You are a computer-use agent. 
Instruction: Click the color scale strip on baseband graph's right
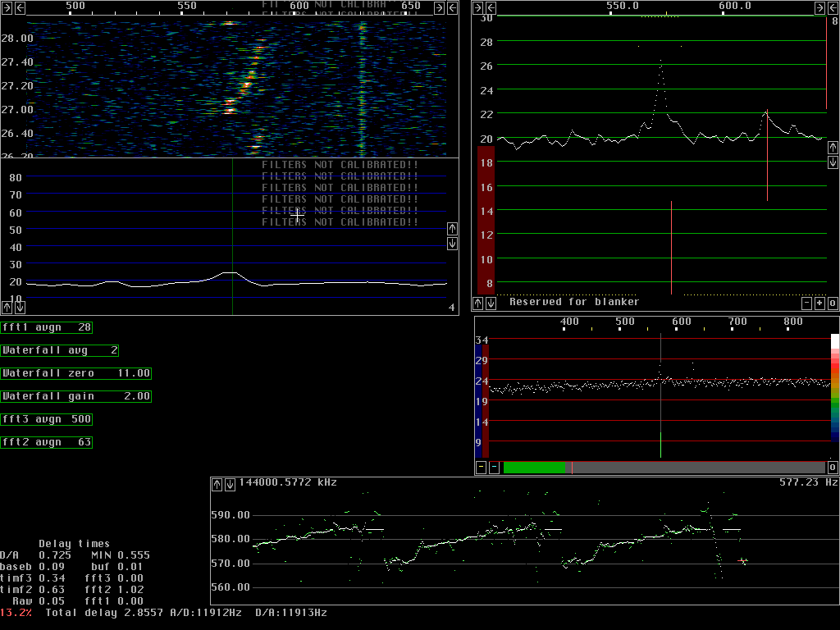coord(834,388)
